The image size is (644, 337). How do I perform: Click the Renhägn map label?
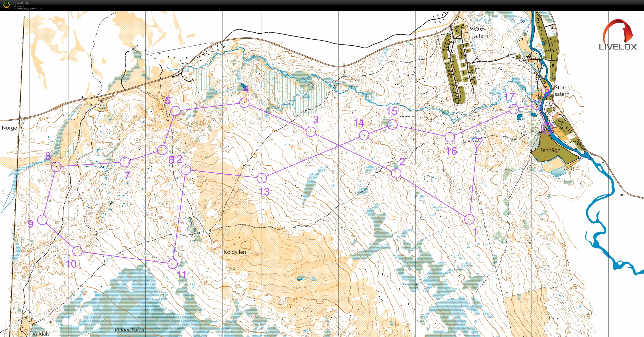pos(550,150)
